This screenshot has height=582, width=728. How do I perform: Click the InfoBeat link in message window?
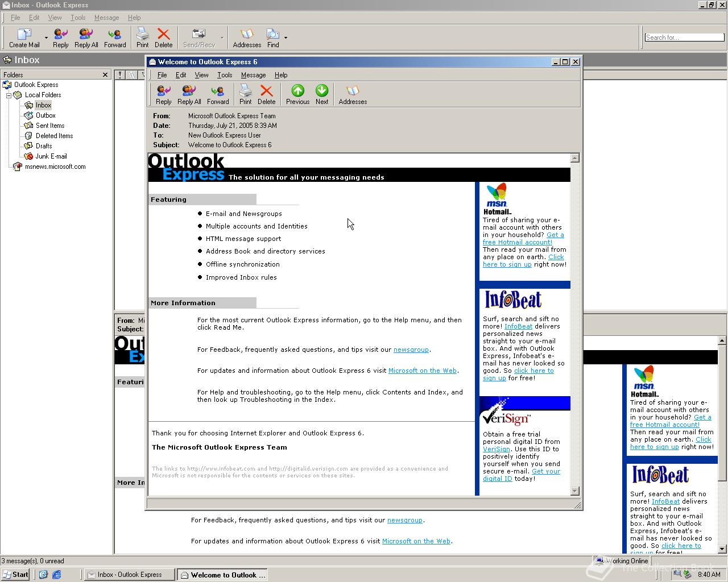tap(518, 326)
